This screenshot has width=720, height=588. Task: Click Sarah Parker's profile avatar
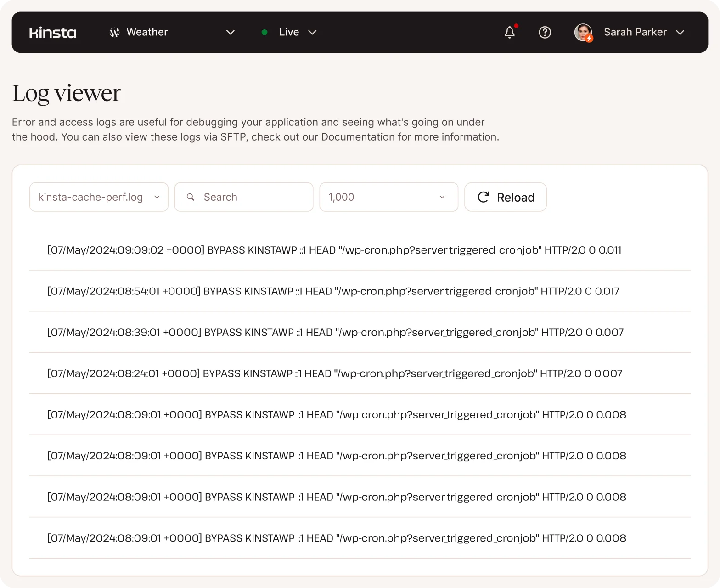(x=583, y=32)
